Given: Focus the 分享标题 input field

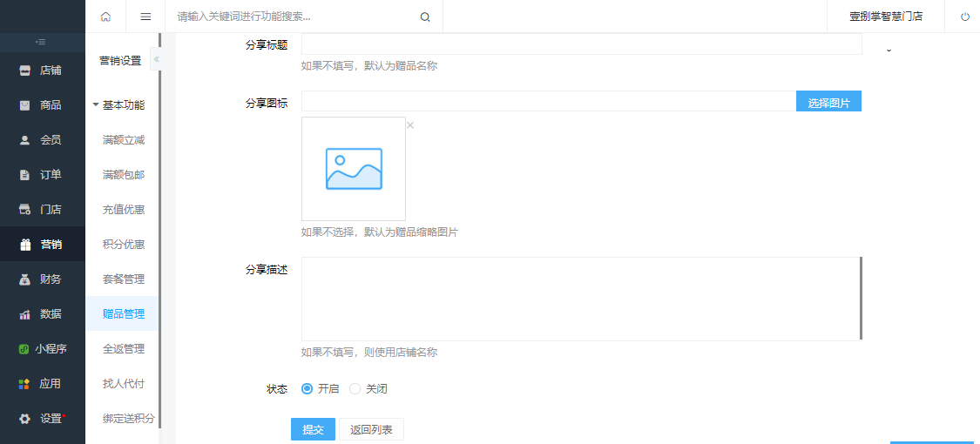Looking at the screenshot, I should point(582,44).
